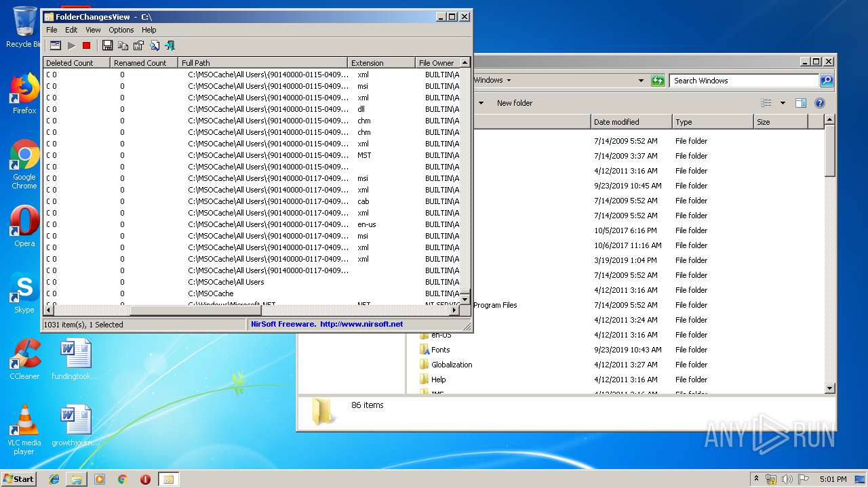Toggle the Explorer preview pane icon
This screenshot has width=868, height=488.
[x=800, y=103]
